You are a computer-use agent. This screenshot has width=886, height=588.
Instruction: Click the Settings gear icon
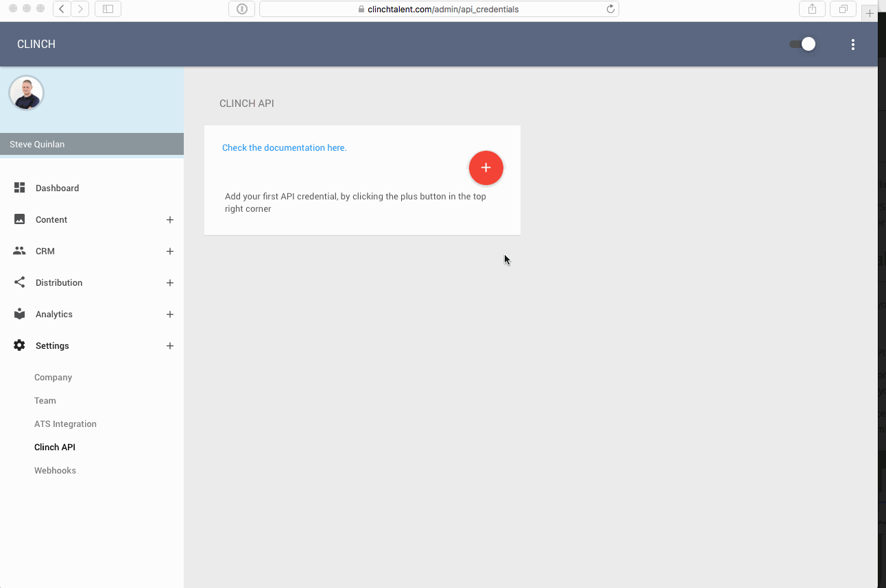click(x=19, y=345)
